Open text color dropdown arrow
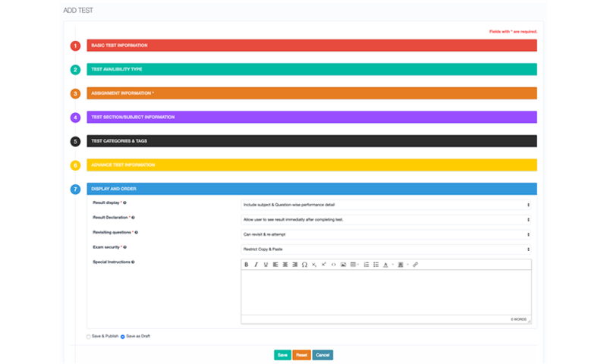The height and width of the screenshot is (364, 607). (x=392, y=265)
